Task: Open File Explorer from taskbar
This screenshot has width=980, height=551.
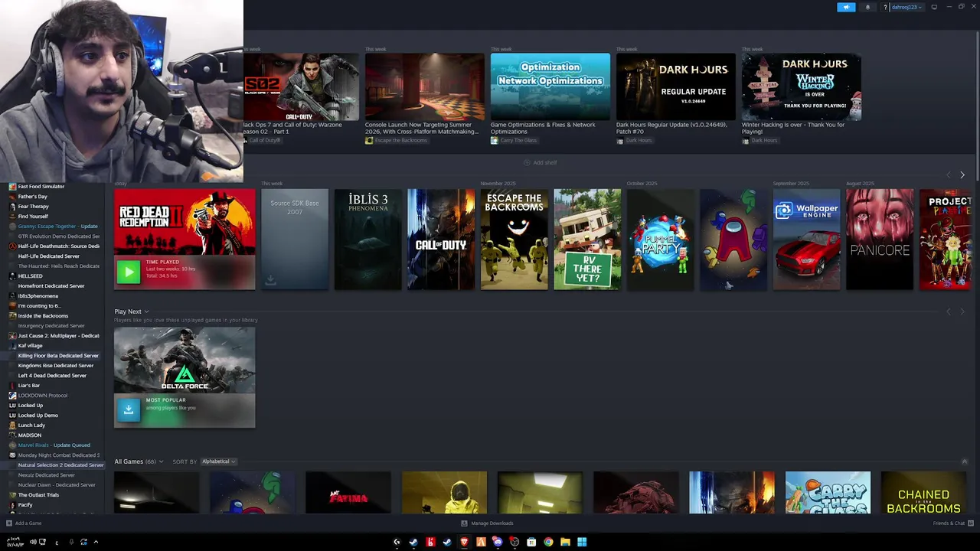Action: tap(565, 542)
